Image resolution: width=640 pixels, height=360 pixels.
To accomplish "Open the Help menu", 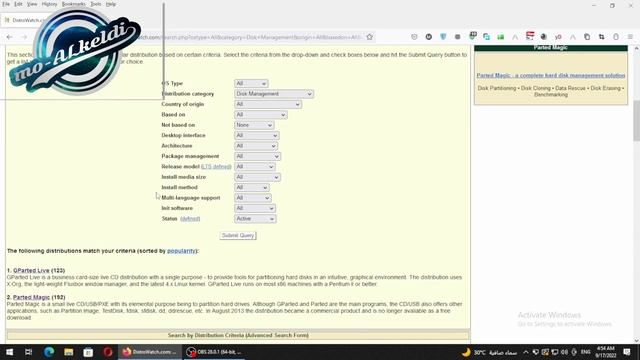I will click(111, 4).
